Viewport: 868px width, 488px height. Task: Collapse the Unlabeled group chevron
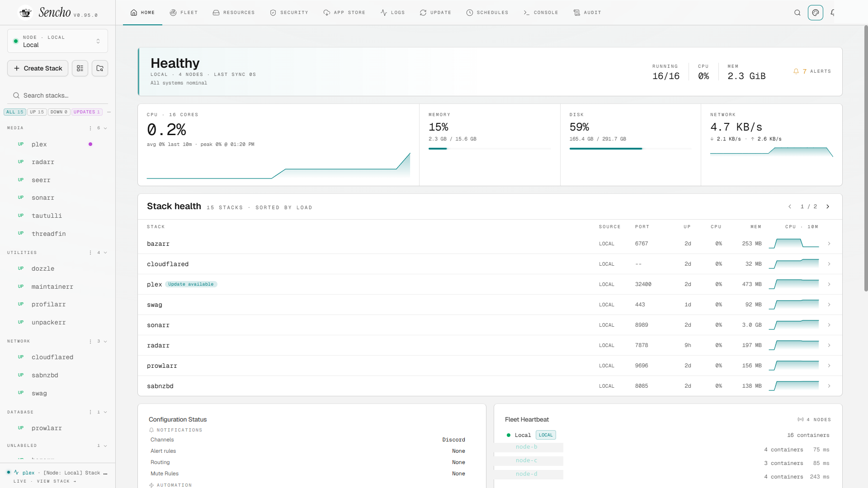(x=105, y=446)
